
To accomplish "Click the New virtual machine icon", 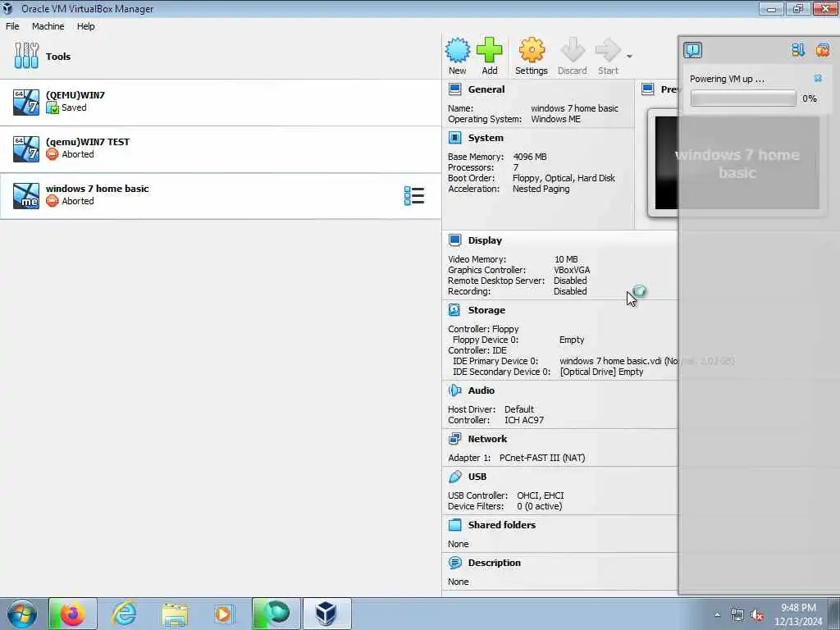I will point(458,50).
